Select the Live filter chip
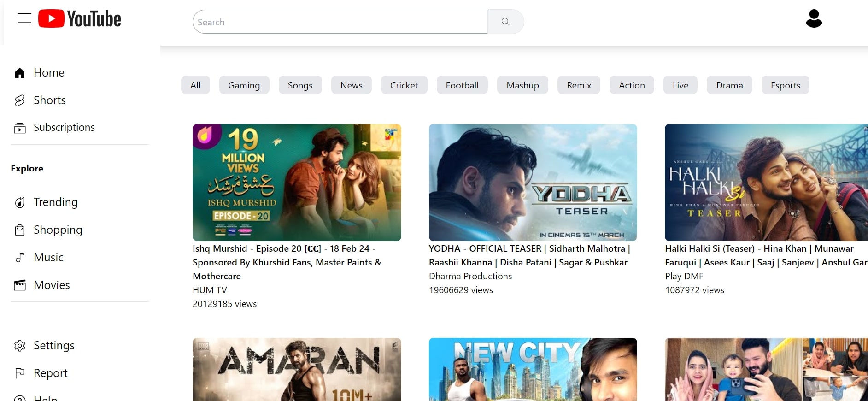The width and height of the screenshot is (868, 401). coord(680,85)
